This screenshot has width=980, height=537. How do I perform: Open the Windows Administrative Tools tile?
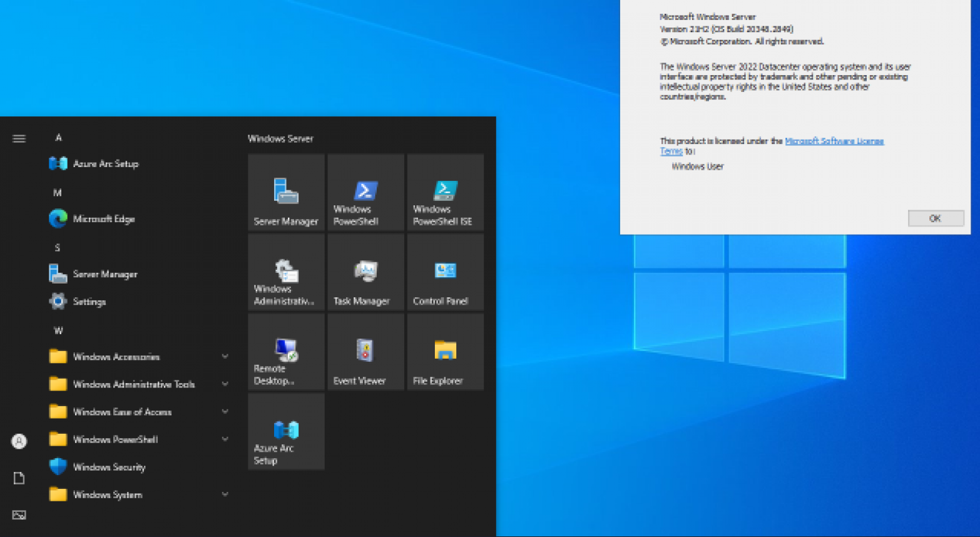[286, 272]
